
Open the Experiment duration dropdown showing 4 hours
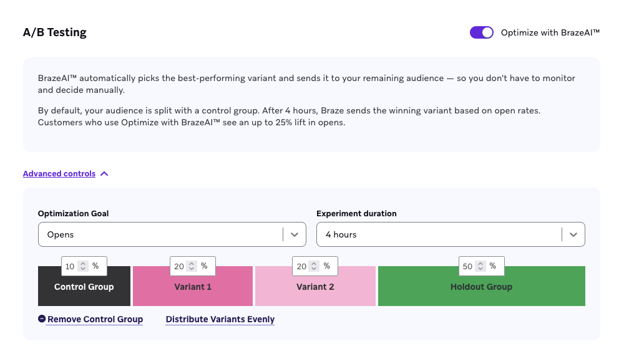pyautogui.click(x=451, y=234)
